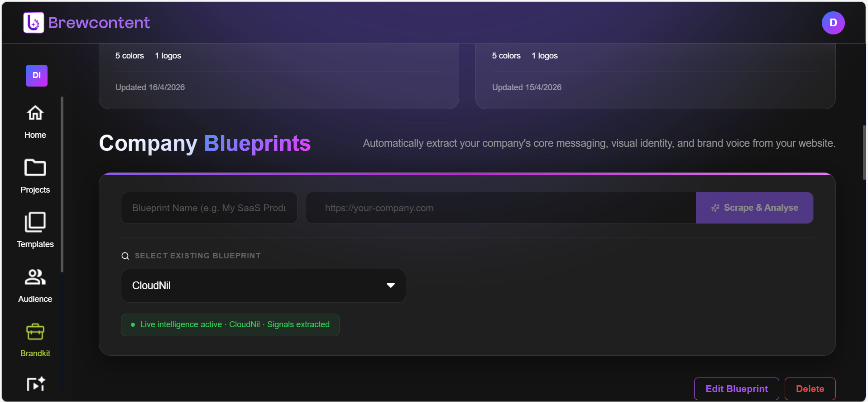The image size is (868, 402).
Task: Select the DI workspace badge
Action: tap(37, 76)
